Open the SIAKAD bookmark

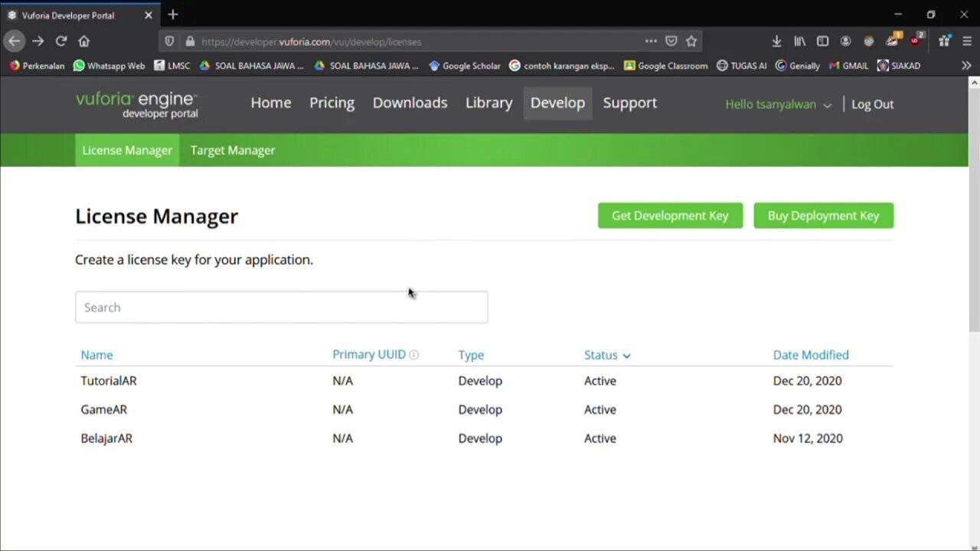(899, 66)
